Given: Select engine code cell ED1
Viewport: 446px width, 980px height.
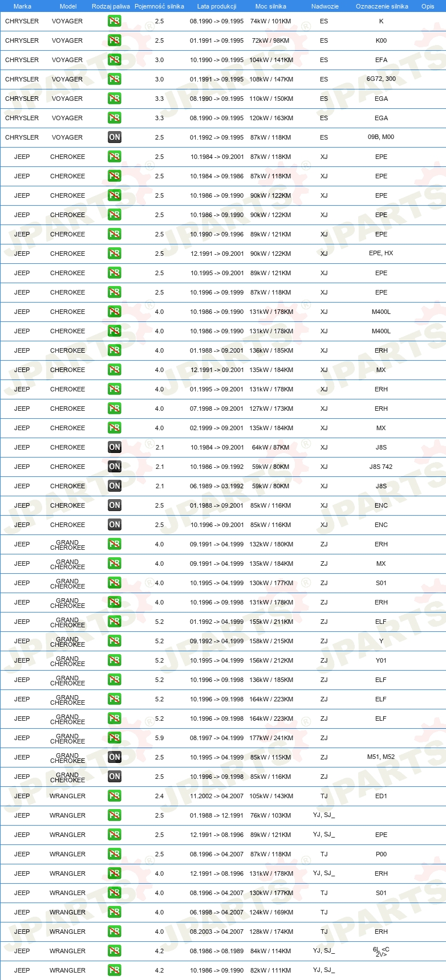Looking at the screenshot, I should click(381, 796).
